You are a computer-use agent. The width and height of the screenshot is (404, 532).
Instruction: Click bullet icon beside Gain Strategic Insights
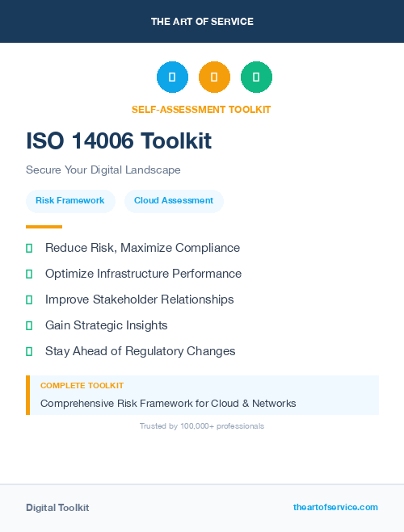coord(29,325)
